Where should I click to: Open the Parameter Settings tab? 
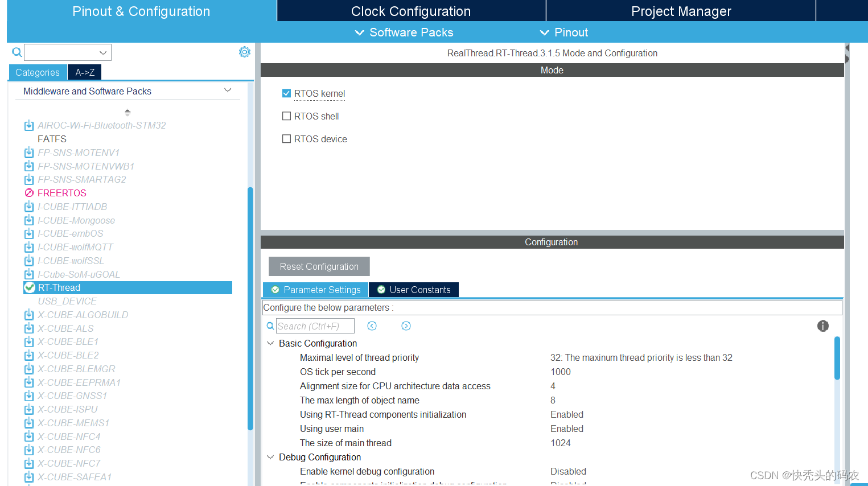coord(316,290)
